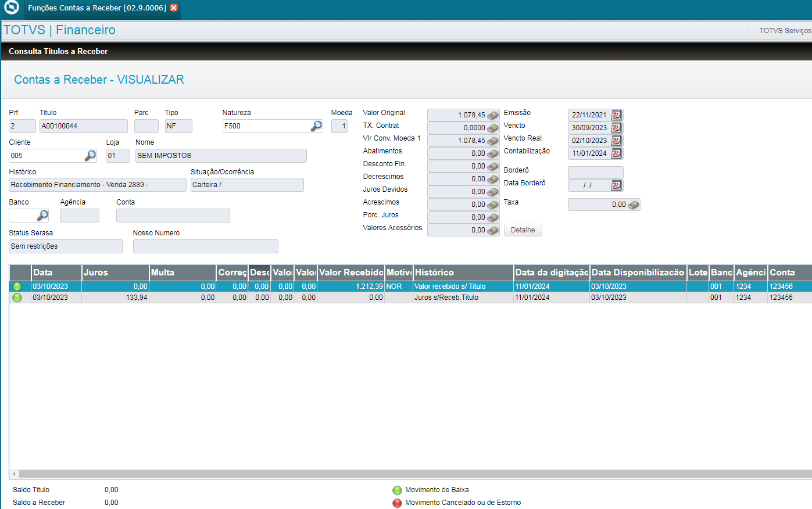Open the Emissão date calendar
The height and width of the screenshot is (509, 812).
[616, 115]
